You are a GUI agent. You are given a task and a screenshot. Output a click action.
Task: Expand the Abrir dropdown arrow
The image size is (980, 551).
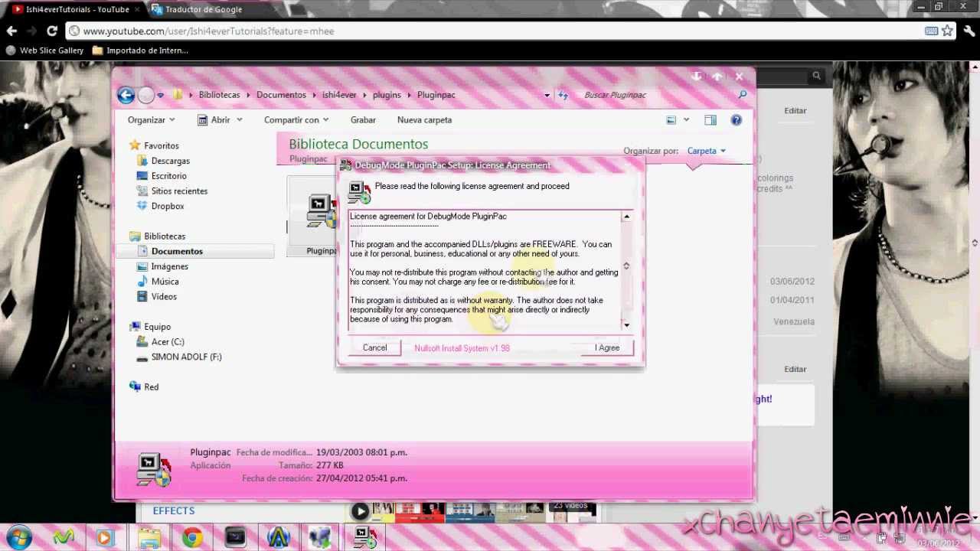coord(239,120)
